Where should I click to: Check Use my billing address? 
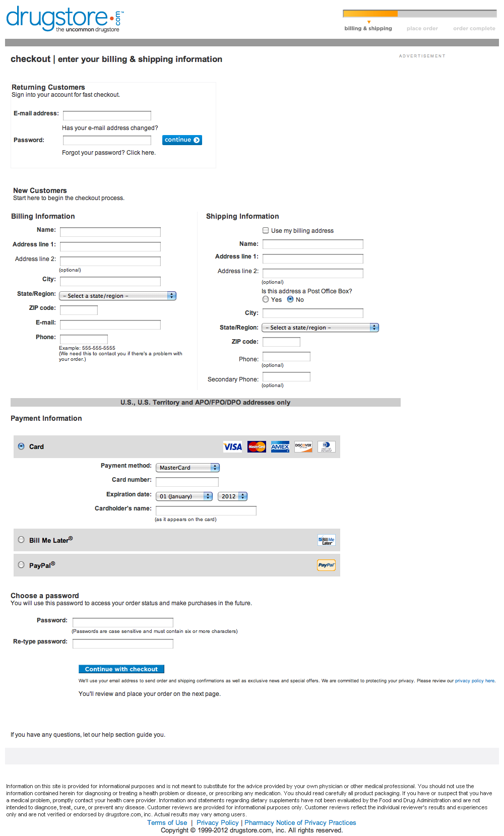[x=266, y=230]
